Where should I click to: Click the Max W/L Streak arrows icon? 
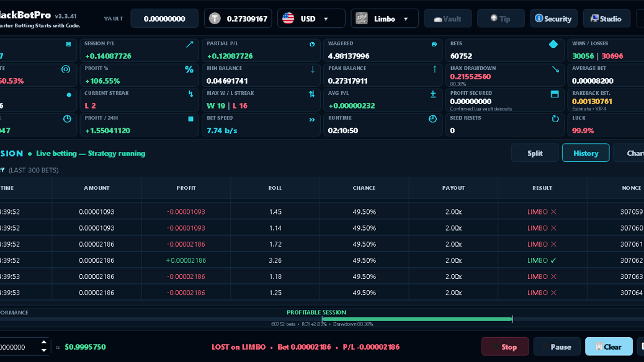[x=311, y=94]
